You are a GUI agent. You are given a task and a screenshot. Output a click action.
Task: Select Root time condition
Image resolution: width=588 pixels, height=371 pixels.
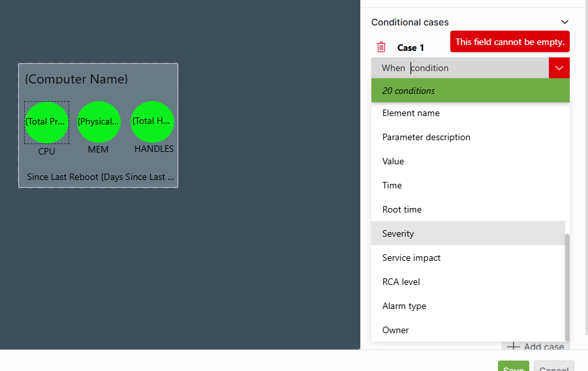tap(402, 209)
